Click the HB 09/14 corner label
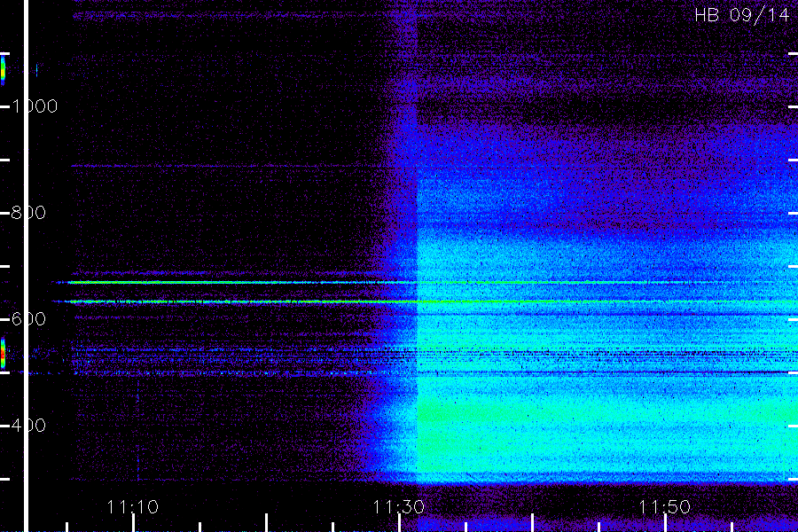 coord(741,15)
